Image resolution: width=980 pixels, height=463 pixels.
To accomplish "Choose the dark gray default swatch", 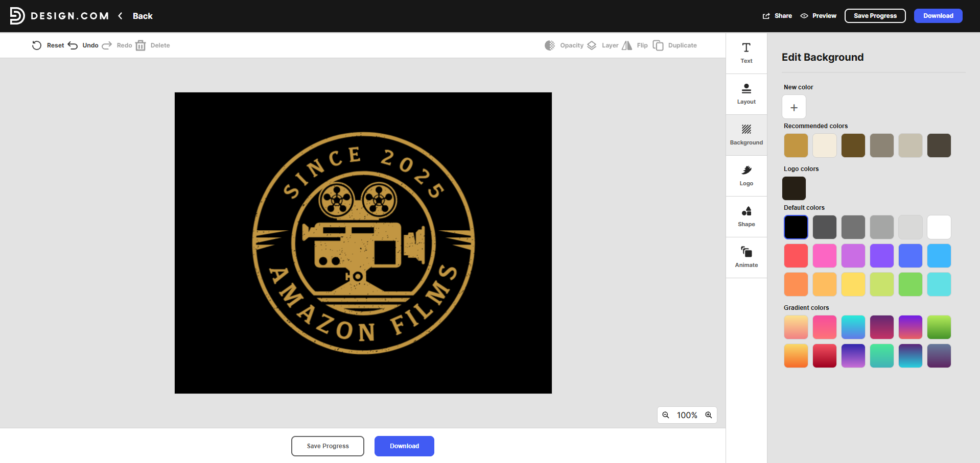I will coord(825,227).
